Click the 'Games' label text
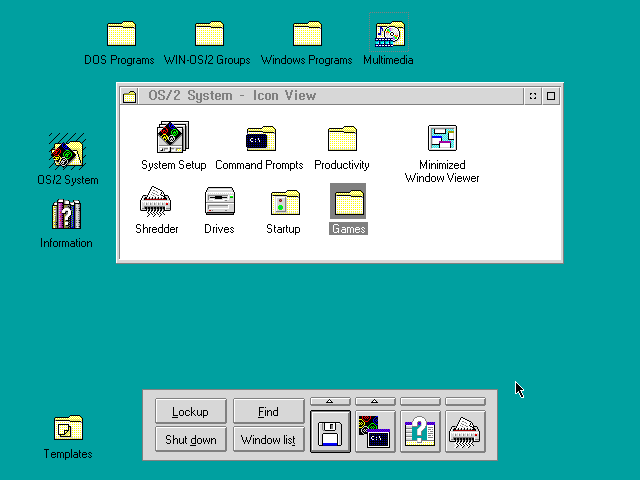 coord(349,229)
